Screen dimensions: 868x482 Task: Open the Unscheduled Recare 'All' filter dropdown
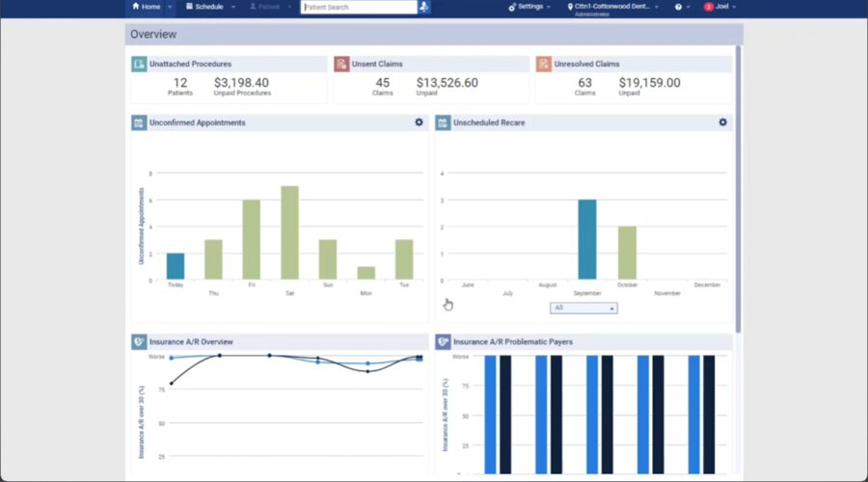click(x=583, y=308)
